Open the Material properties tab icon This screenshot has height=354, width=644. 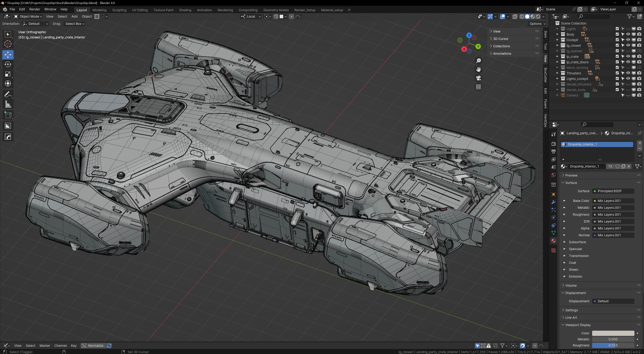point(554,241)
